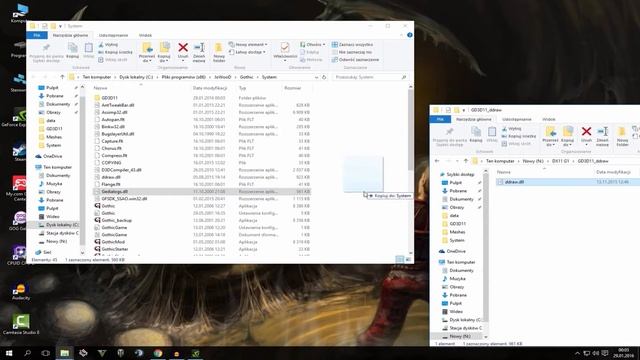Select GothicStarter in System window file list
640x360 pixels.
coord(115,249)
